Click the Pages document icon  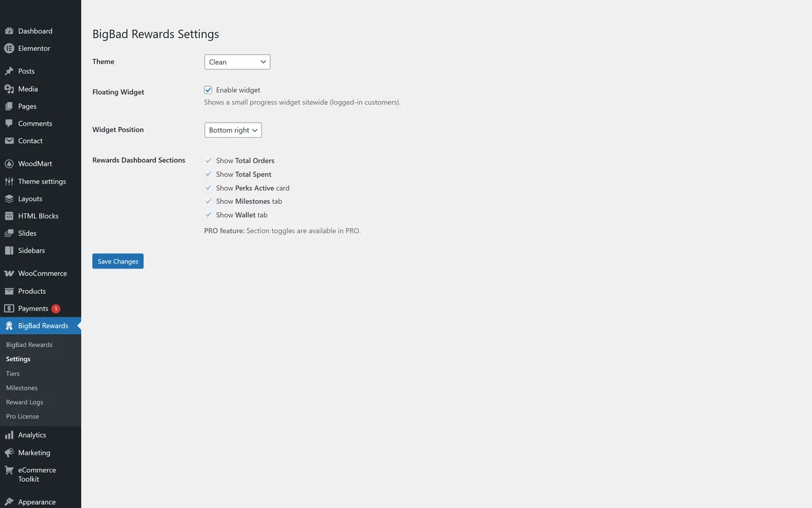pyautogui.click(x=9, y=106)
